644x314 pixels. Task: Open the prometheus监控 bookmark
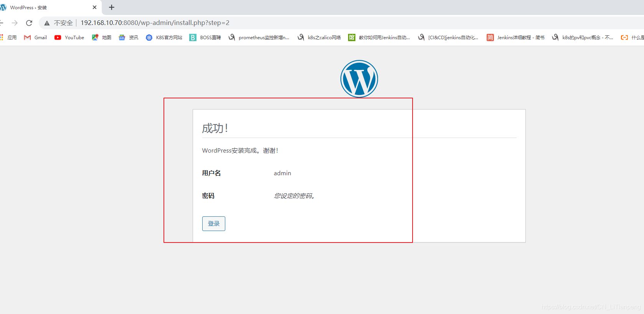pyautogui.click(x=259, y=38)
